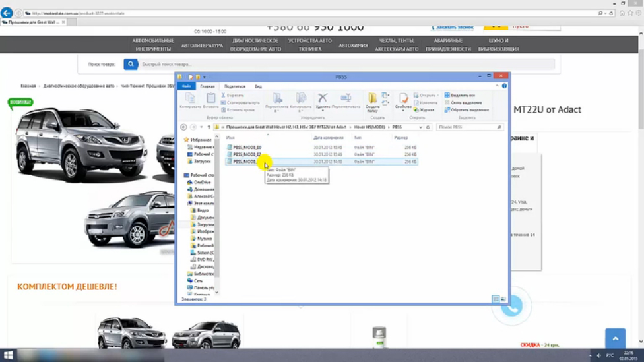Click Обратить выделение in the ribbon
Image resolution: width=644 pixels, height=362 pixels.
[467, 110]
